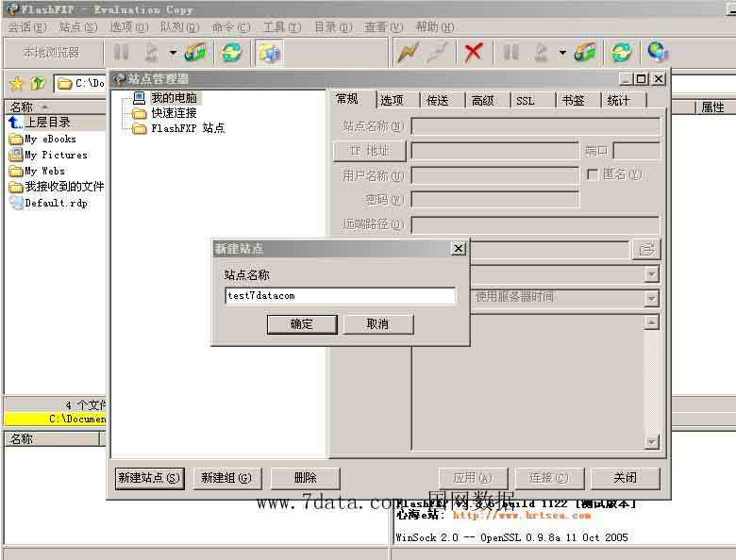This screenshot has width=736, height=560.
Task: Switch to the 高级 tab
Action: 483,100
